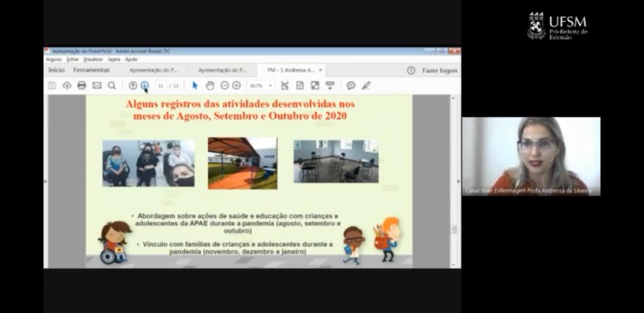
Task: Click the Fazer logon link
Action: coord(440,70)
